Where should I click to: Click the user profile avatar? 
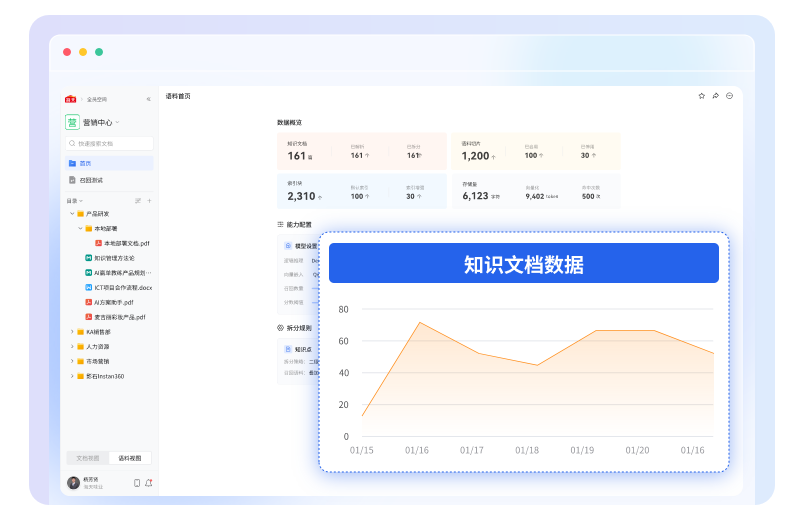click(73, 483)
